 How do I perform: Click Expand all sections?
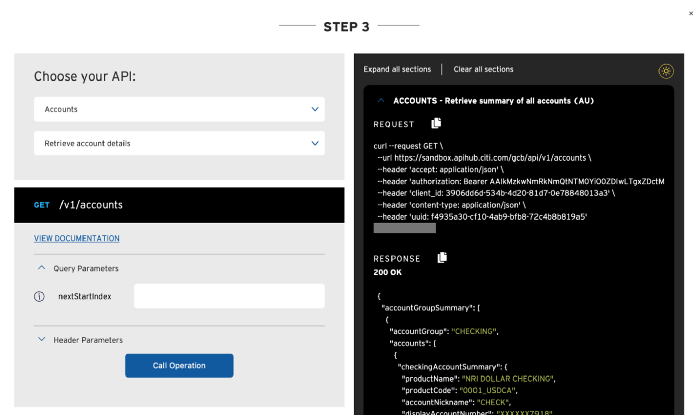pos(397,69)
